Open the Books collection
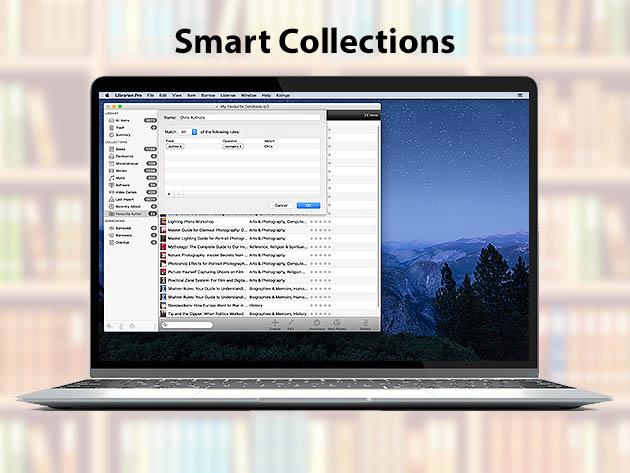The height and width of the screenshot is (473, 630). coord(131,149)
